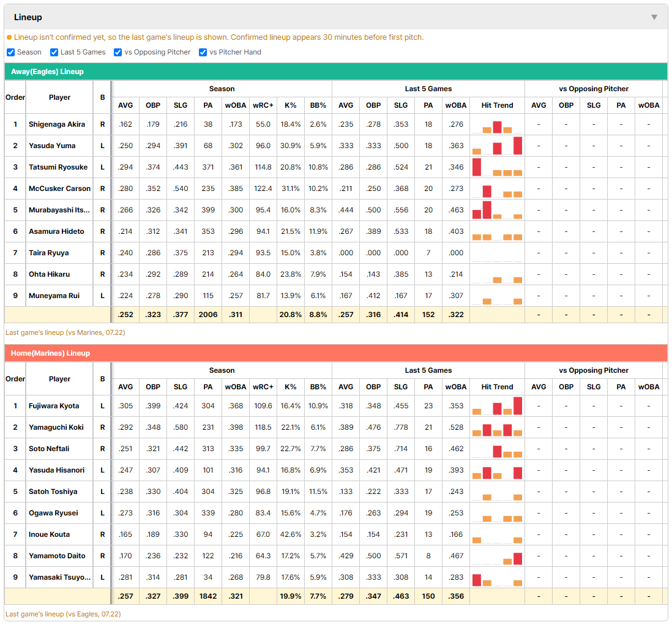
Task: Select Yamasaki Tsuyo hit trend chart
Action: click(497, 577)
